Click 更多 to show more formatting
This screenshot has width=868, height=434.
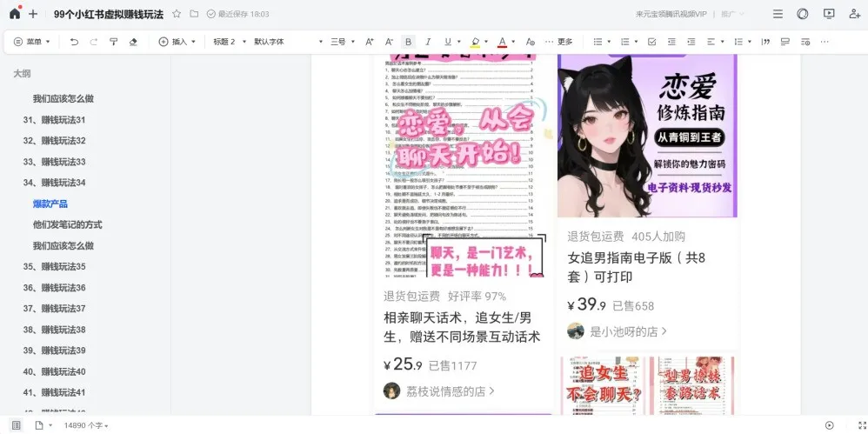tap(559, 42)
